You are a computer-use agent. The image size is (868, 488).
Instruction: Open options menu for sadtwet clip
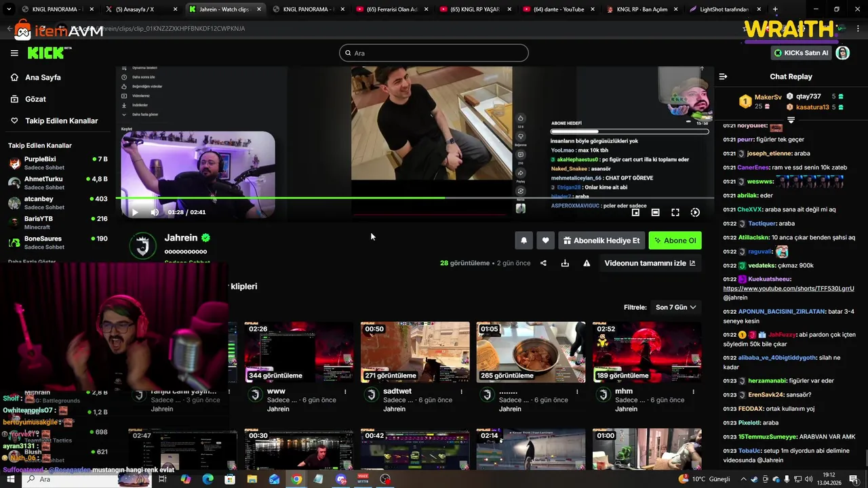click(461, 392)
